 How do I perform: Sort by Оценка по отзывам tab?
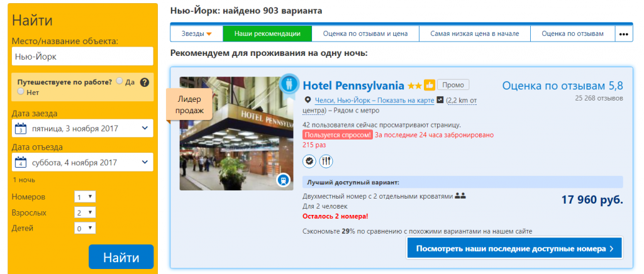pos(572,34)
